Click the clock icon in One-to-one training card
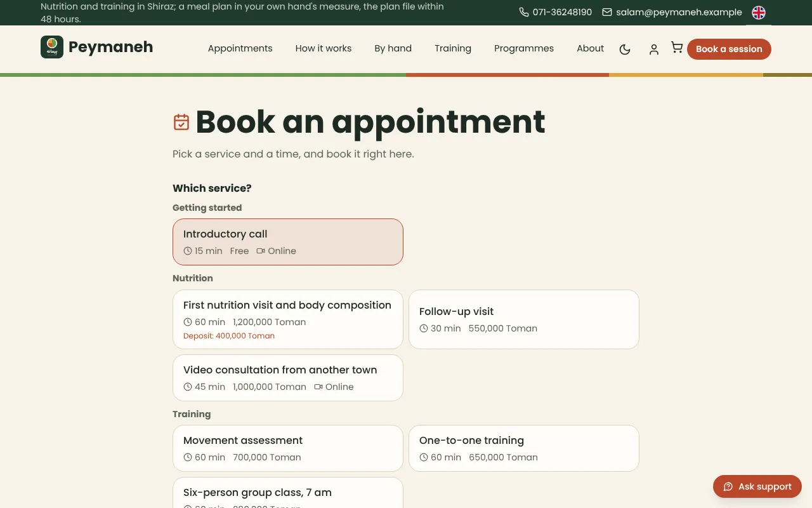Viewport: 812px width, 508px height. tap(424, 457)
